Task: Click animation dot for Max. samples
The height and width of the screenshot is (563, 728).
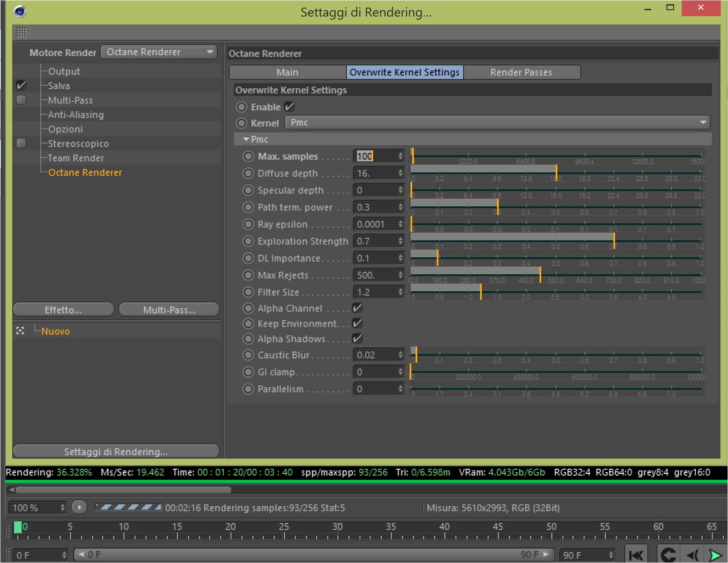Action: [x=248, y=156]
